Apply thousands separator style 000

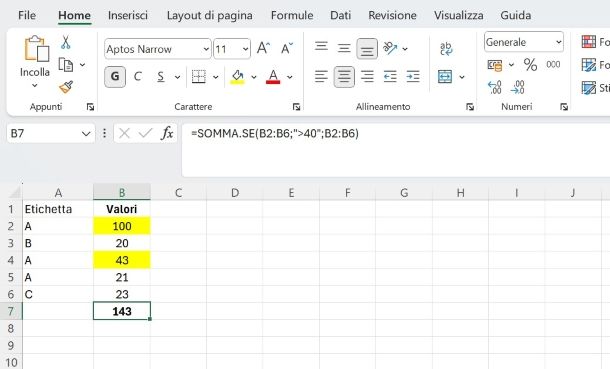pos(553,65)
